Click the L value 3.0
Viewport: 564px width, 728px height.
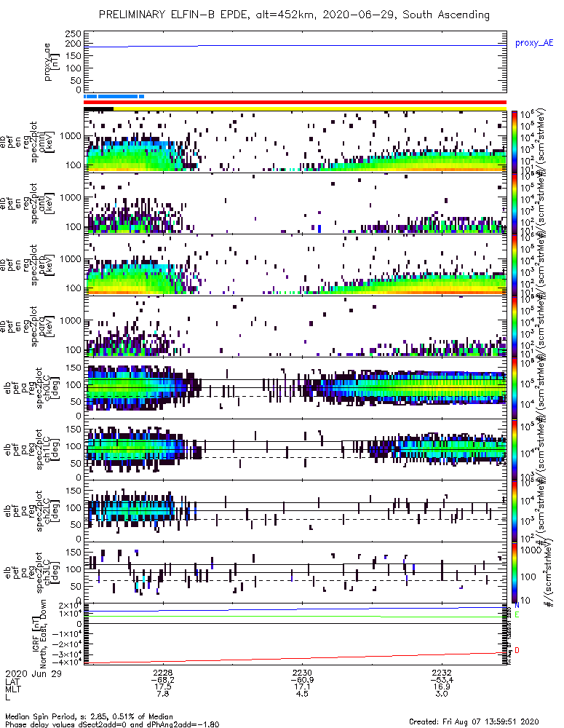pos(442,694)
